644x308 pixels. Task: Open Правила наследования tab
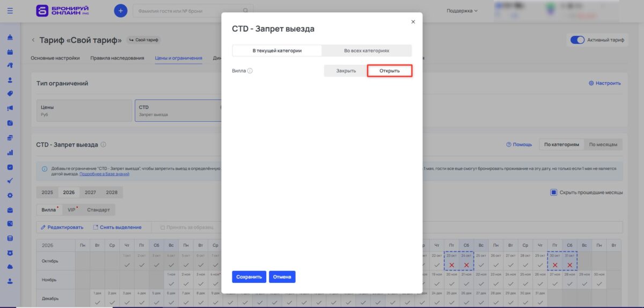117,58
